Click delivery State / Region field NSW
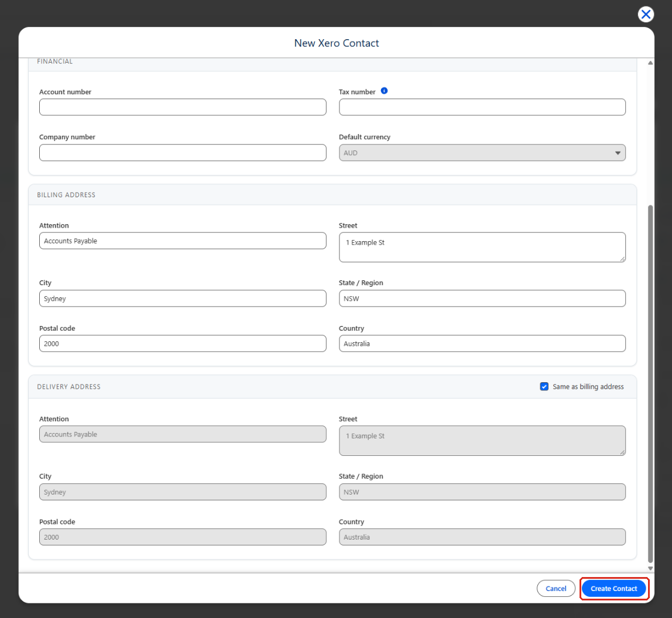Image resolution: width=672 pixels, height=618 pixels. tap(482, 492)
